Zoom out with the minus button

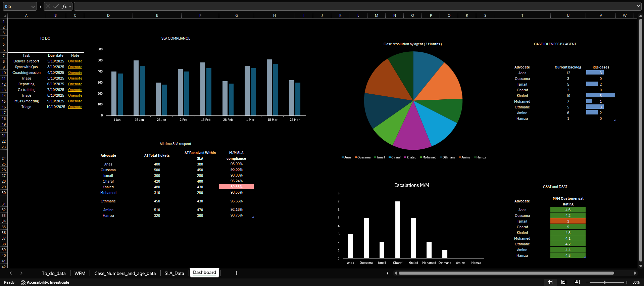(x=587, y=282)
